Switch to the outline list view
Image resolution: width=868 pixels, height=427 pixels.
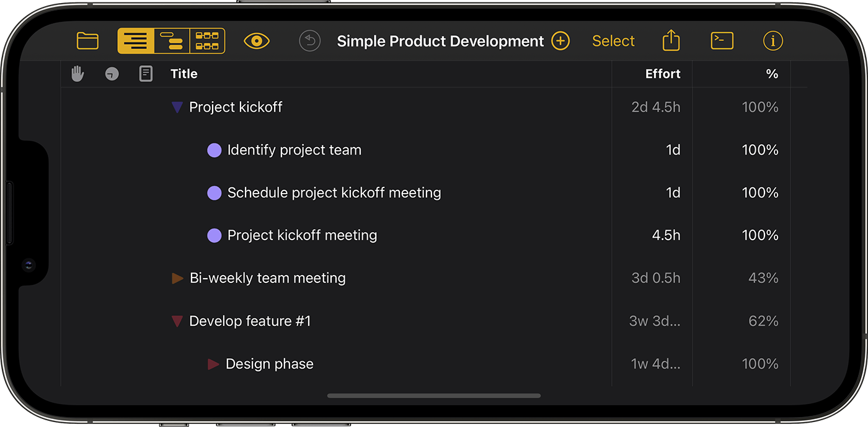(136, 41)
